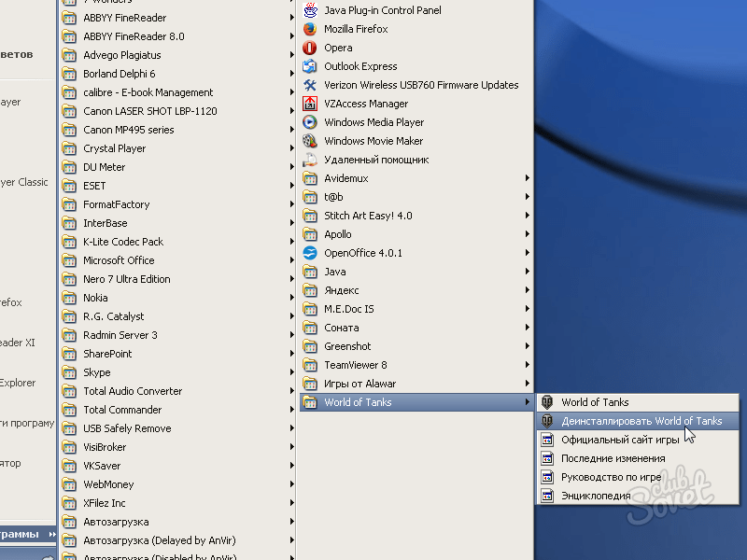Viewport: 747px width, 560px height.
Task: Click the Windows Media Player icon
Action: click(x=310, y=122)
